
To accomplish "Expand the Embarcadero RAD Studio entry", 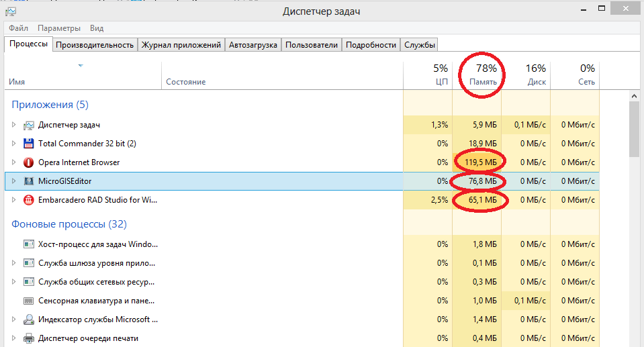I will (13, 200).
